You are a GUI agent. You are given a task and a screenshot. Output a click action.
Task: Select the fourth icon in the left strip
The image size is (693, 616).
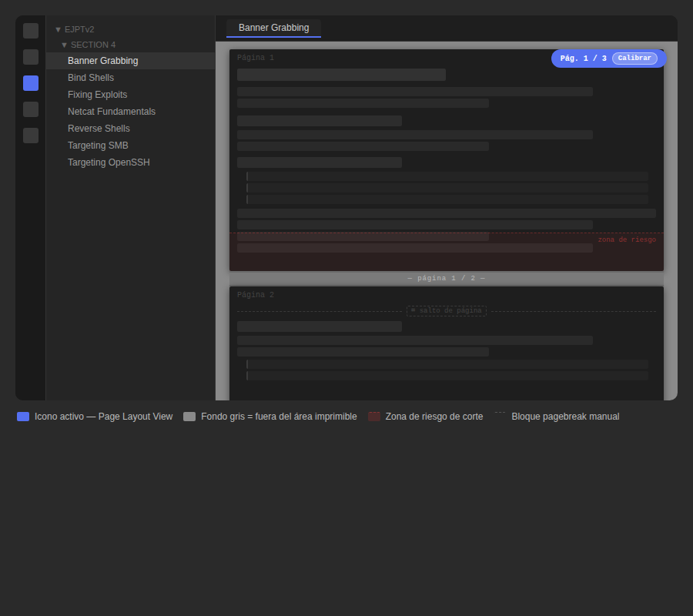coord(30,109)
